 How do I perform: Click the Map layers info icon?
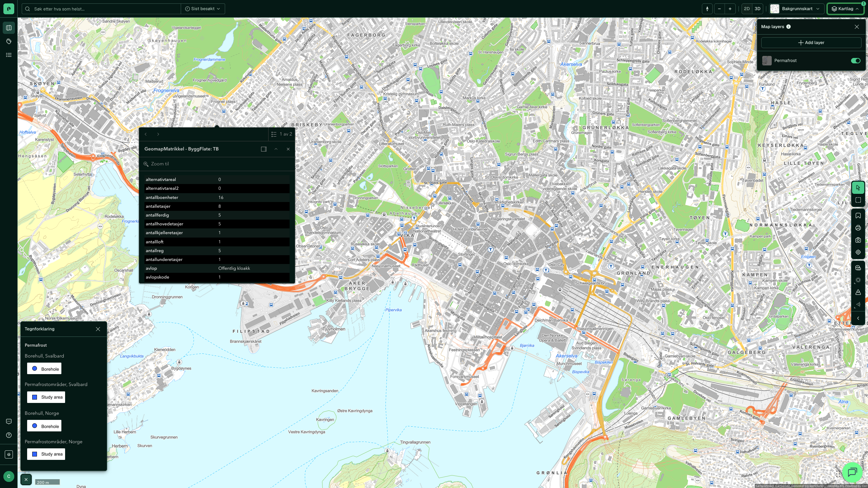click(x=789, y=27)
